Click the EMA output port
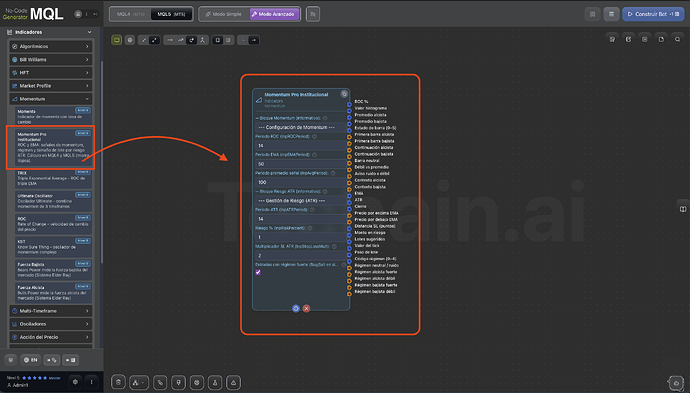The height and width of the screenshot is (393, 690). tap(349, 196)
